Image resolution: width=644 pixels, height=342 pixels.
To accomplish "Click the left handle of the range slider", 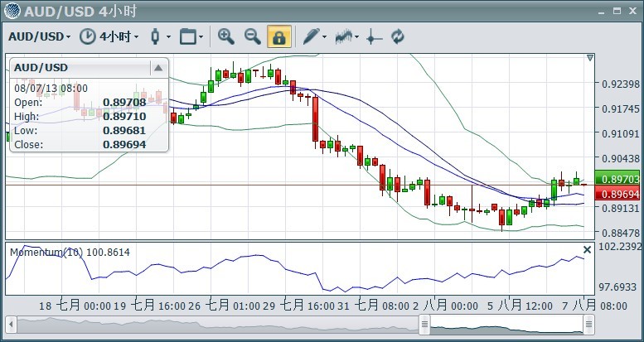I will coord(424,325).
